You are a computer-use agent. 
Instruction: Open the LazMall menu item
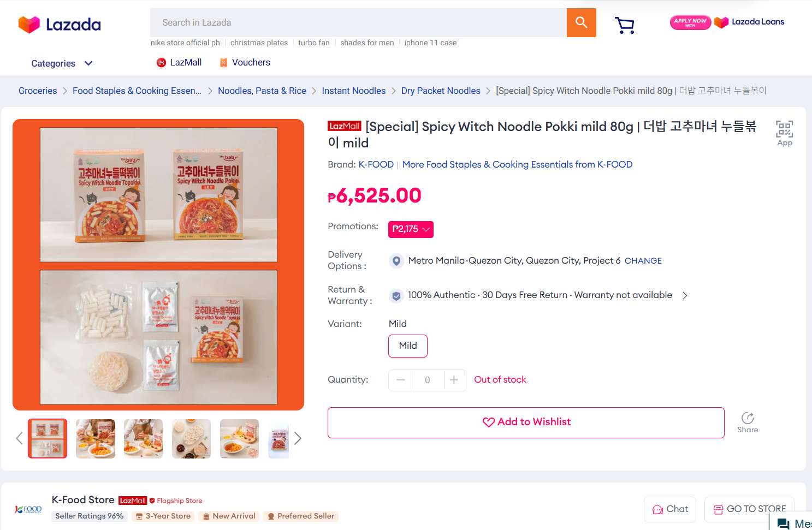[179, 63]
